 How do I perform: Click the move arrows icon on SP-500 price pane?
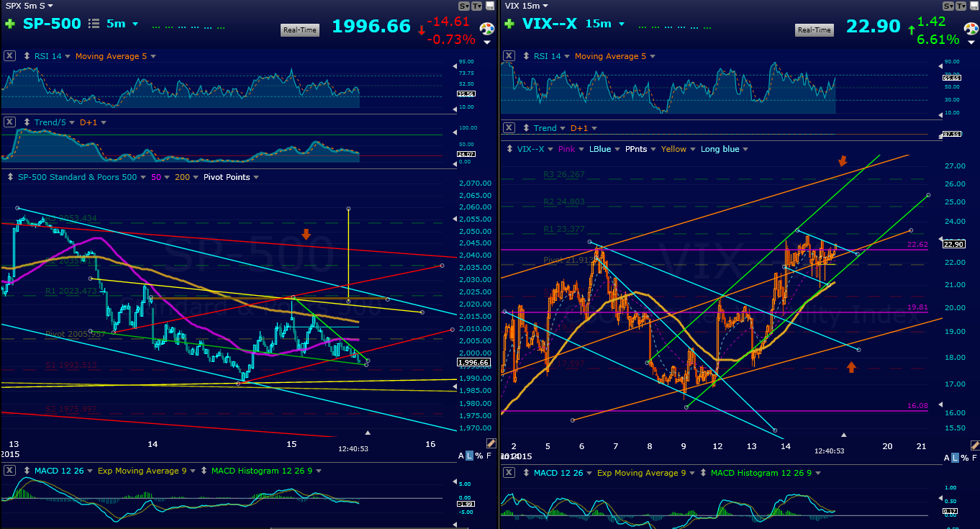9,177
